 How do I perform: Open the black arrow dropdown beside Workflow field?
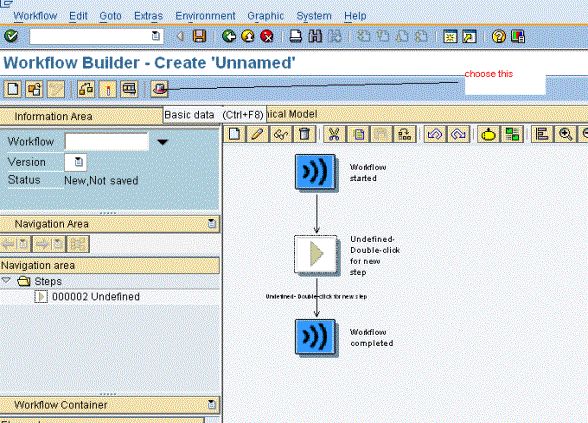pos(162,142)
